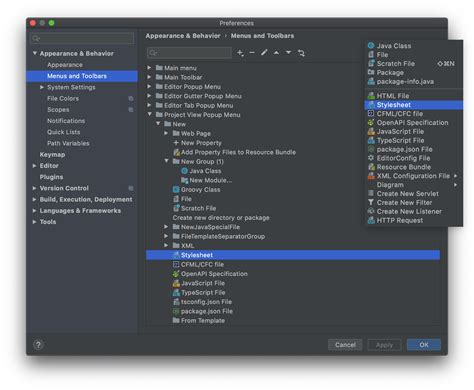Expand the Web Page node
The height and width of the screenshot is (390, 474).
pos(166,133)
